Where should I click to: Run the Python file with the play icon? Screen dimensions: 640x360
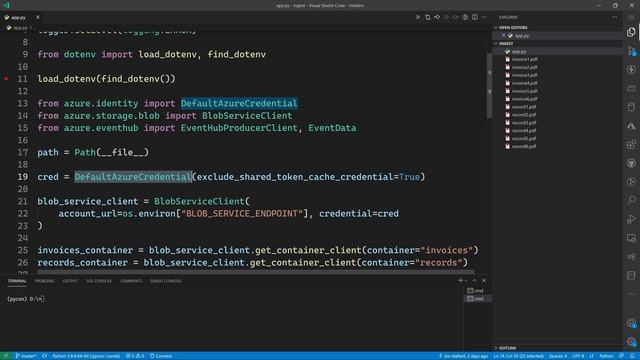tap(418, 17)
